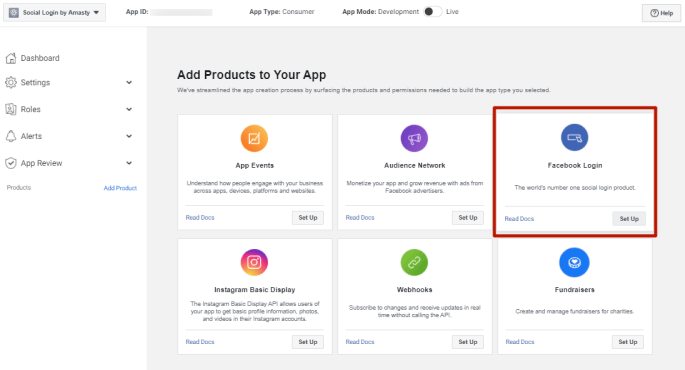Click Set Up for Audience Network
Image resolution: width=685 pixels, height=370 pixels.
click(x=468, y=218)
